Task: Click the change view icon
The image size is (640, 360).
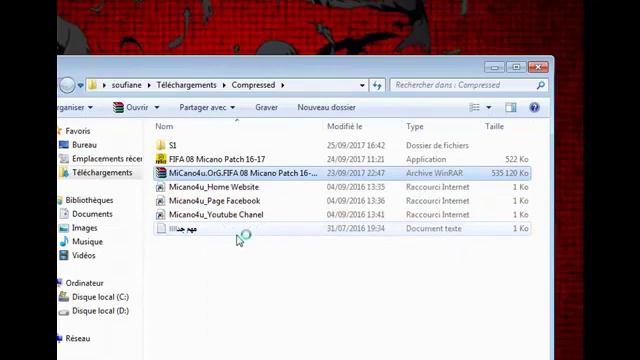Action: [474, 107]
